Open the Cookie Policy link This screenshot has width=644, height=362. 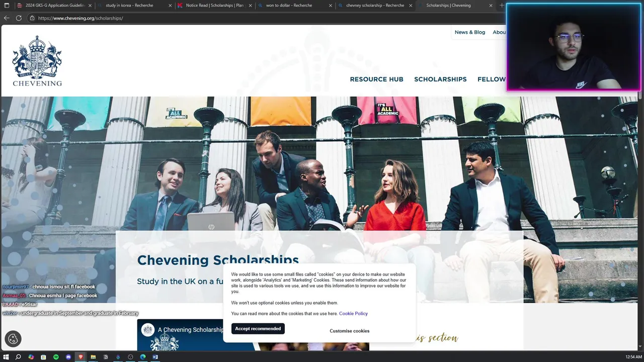353,314
